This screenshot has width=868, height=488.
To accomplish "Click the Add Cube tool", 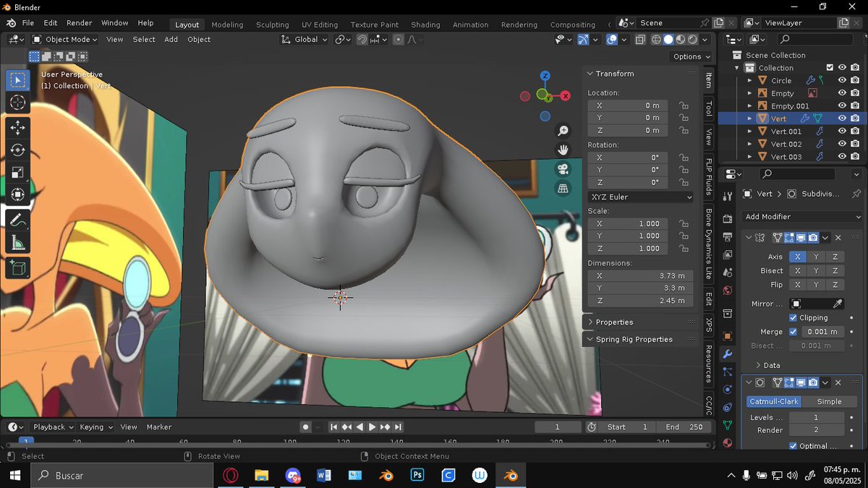I will (x=17, y=268).
